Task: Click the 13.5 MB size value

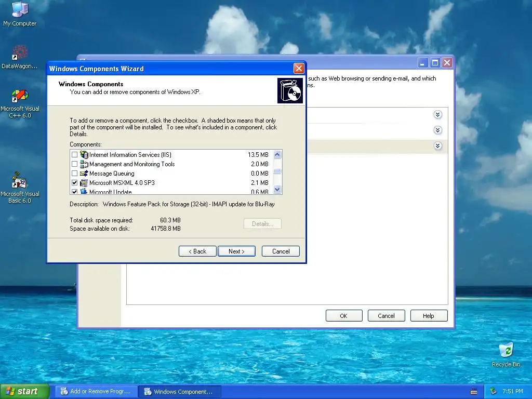Action: point(258,155)
